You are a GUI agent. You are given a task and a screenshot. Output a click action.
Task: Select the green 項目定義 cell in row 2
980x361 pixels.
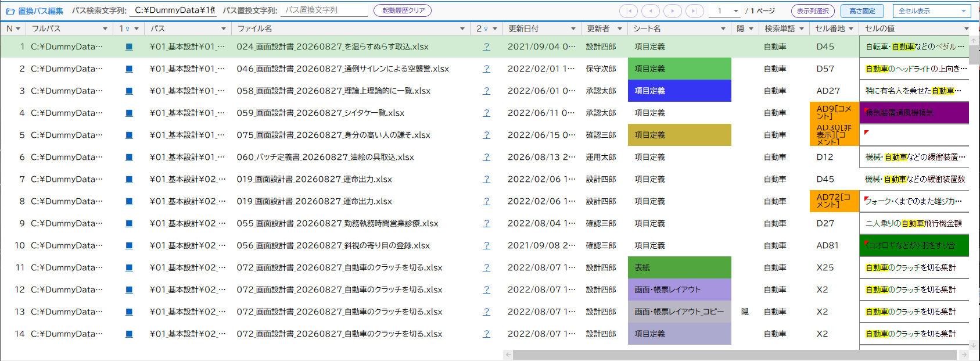679,69
